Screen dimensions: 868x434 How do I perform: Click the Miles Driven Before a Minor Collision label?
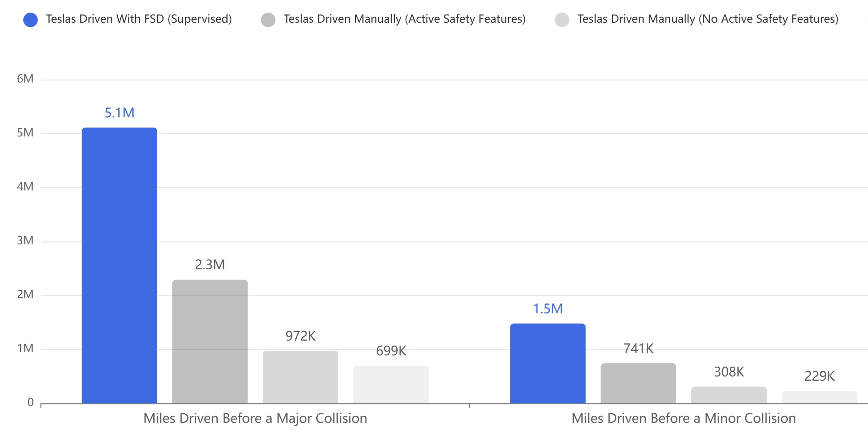(684, 418)
